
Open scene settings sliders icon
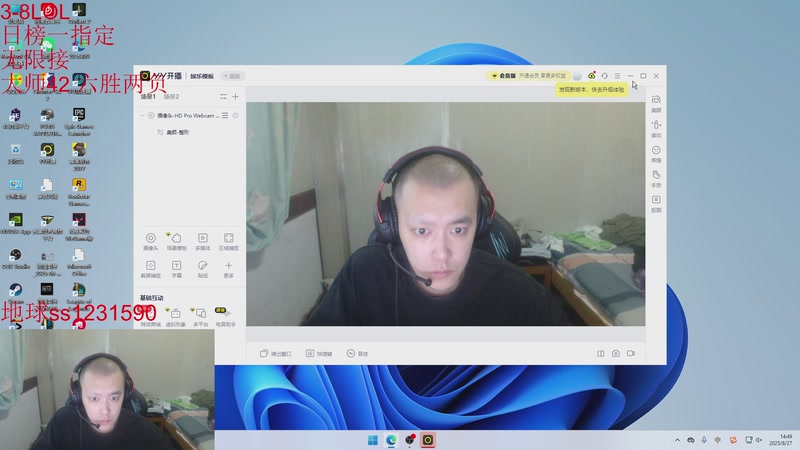[223, 96]
